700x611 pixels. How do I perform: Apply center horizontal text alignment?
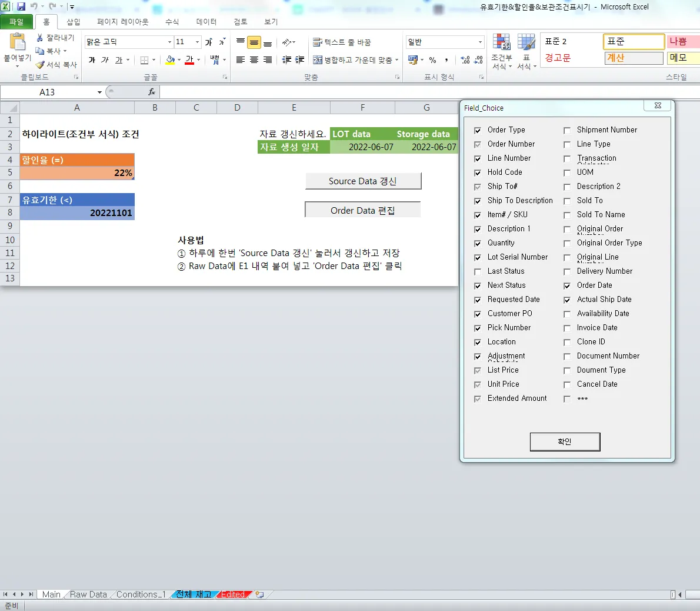pyautogui.click(x=254, y=60)
